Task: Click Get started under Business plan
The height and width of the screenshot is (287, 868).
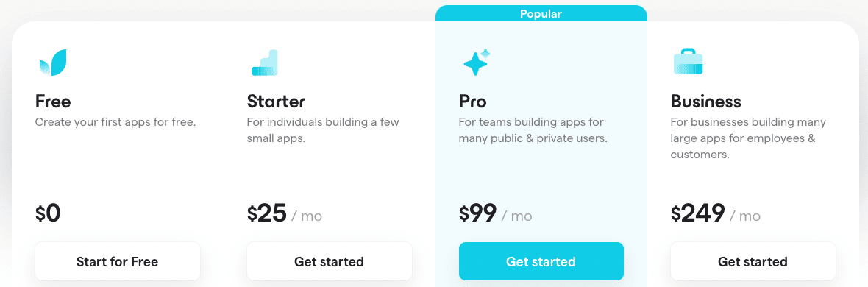Action: [x=753, y=261]
